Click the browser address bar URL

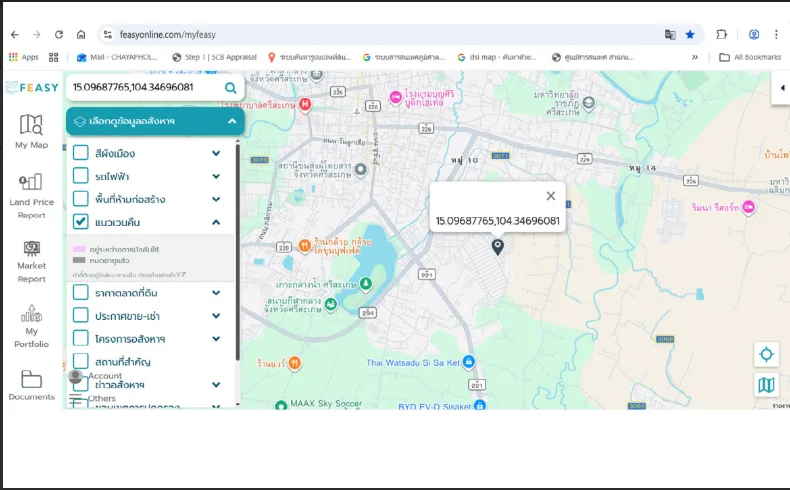click(x=168, y=35)
